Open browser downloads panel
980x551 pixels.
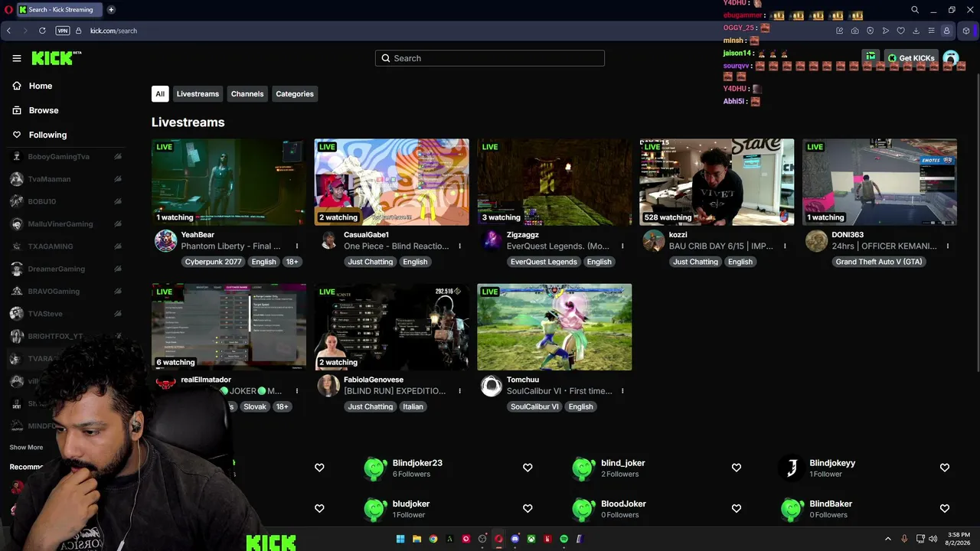point(916,31)
